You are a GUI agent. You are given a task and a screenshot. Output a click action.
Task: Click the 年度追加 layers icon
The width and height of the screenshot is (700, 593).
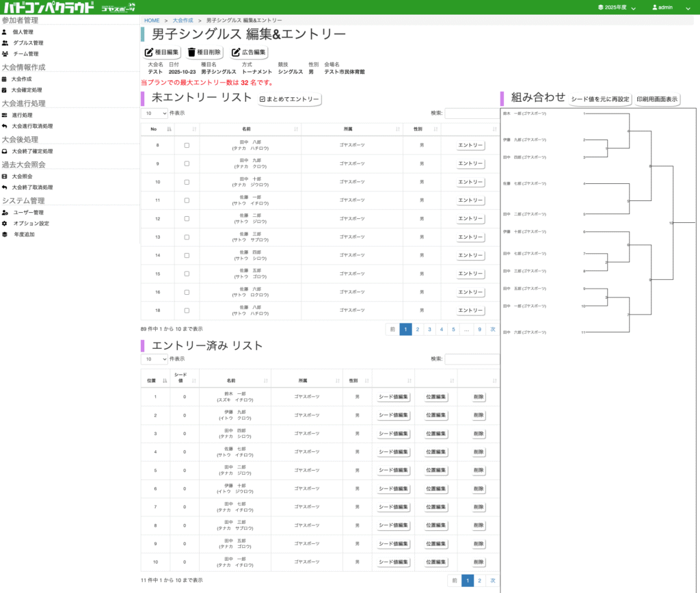click(x=5, y=235)
